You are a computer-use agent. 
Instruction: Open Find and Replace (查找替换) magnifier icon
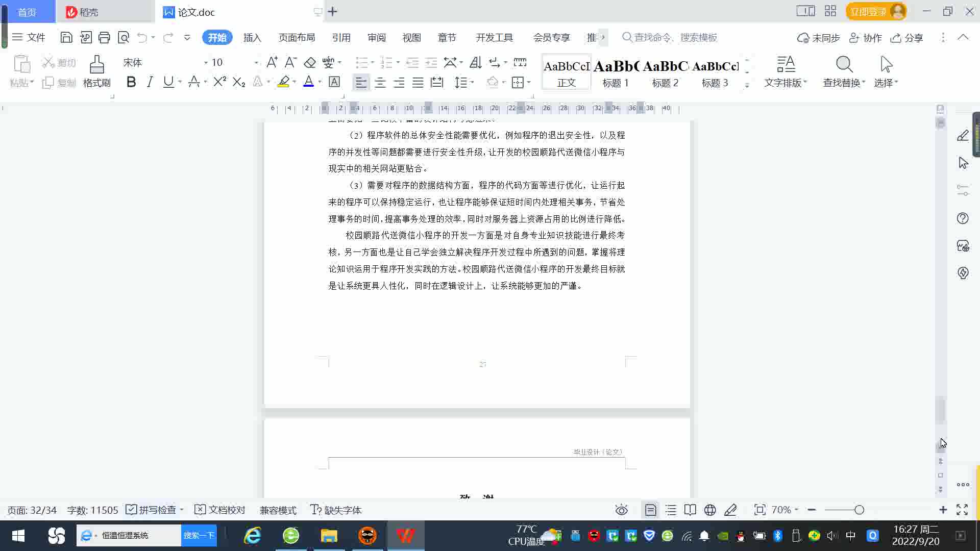pyautogui.click(x=844, y=65)
